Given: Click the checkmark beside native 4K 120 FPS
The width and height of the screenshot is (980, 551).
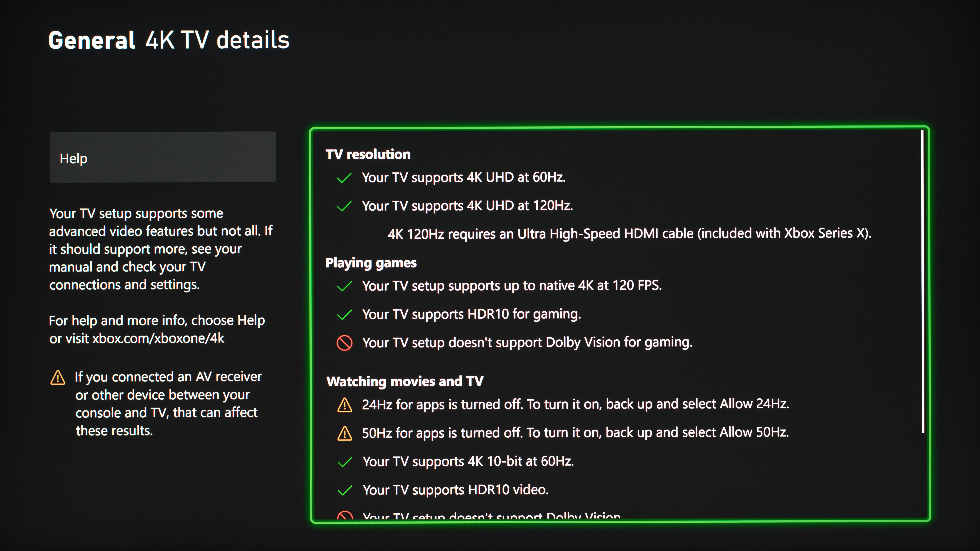Looking at the screenshot, I should (344, 286).
